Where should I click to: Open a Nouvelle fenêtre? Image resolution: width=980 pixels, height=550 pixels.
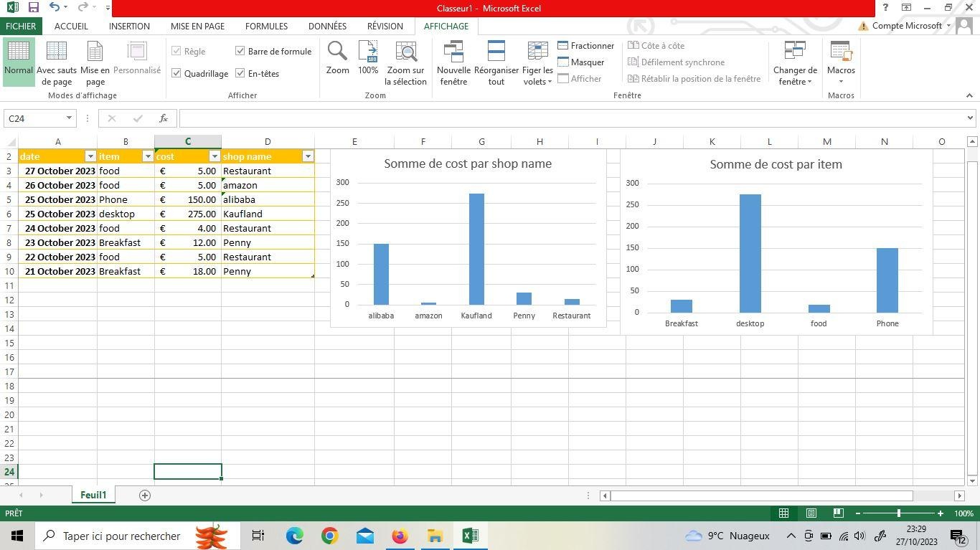(453, 62)
